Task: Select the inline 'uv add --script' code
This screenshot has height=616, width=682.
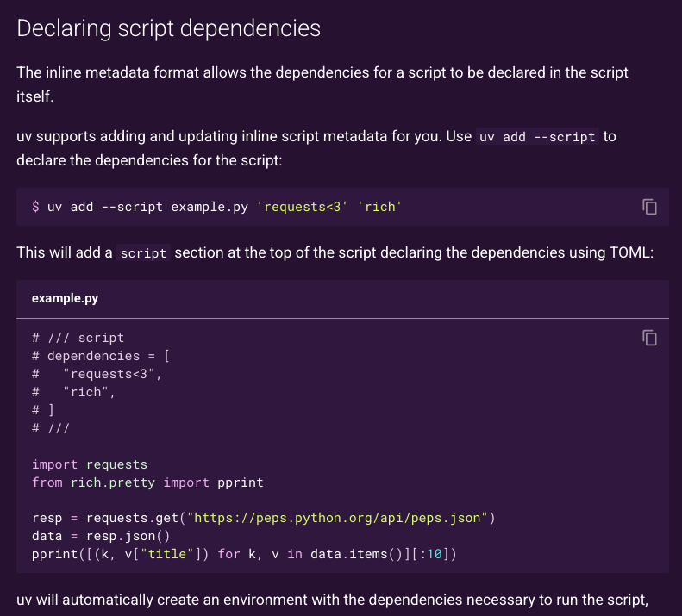Action: [537, 137]
